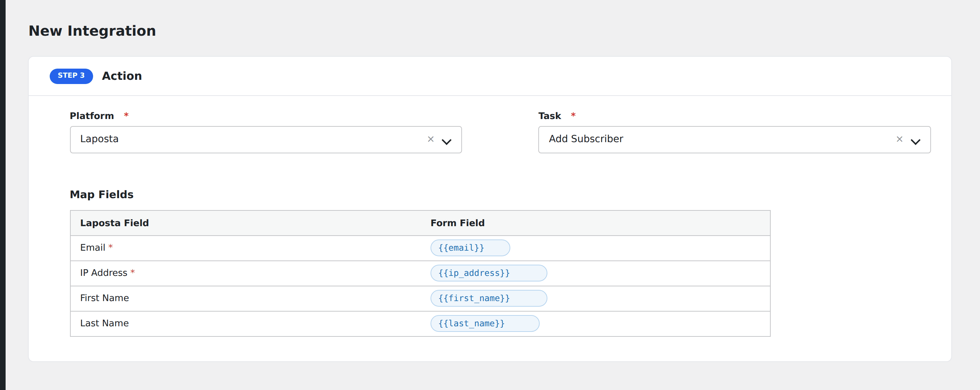The height and width of the screenshot is (390, 980).
Task: Clear the Laposta platform selection
Action: coord(430,139)
